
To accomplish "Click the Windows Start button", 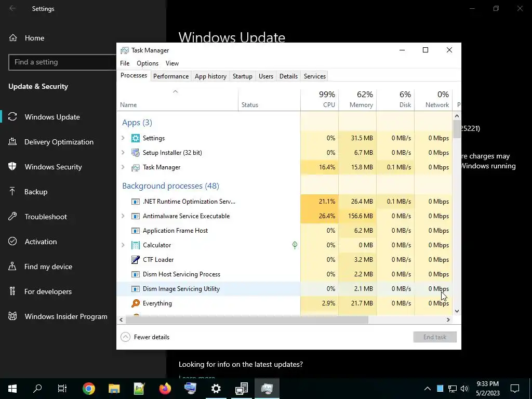I will [x=12, y=389].
